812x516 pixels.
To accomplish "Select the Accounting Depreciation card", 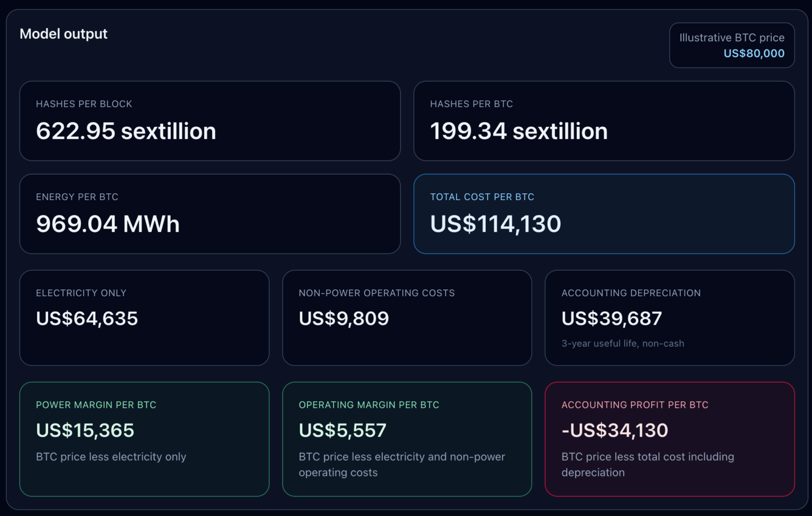I will (x=669, y=317).
